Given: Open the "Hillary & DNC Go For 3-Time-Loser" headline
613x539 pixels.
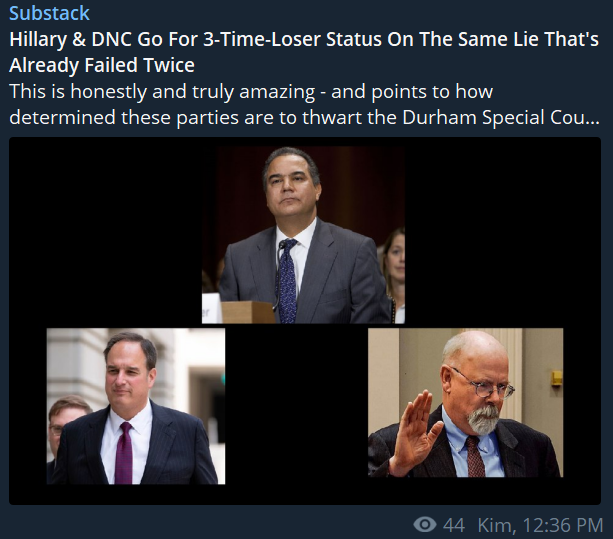Looking at the screenshot, I should (x=304, y=39).
